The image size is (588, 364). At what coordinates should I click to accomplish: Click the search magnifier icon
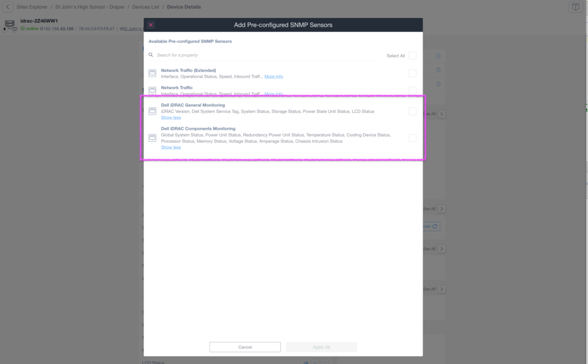click(x=151, y=55)
